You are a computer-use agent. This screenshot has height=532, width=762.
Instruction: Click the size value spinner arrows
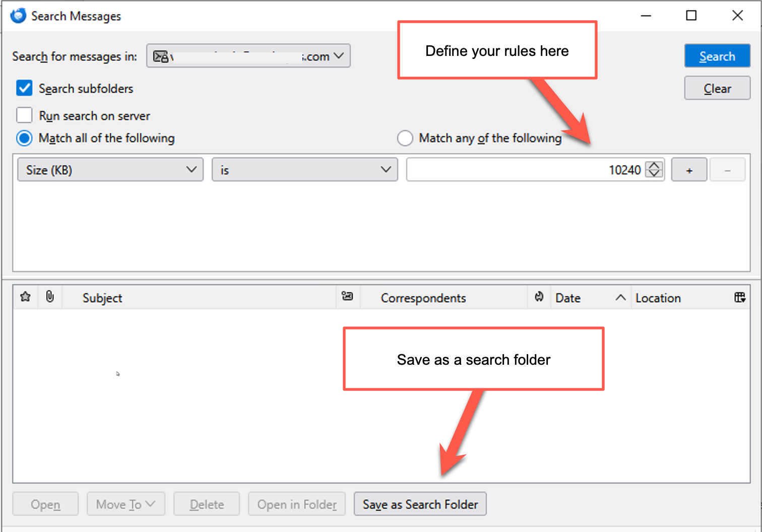coord(654,170)
